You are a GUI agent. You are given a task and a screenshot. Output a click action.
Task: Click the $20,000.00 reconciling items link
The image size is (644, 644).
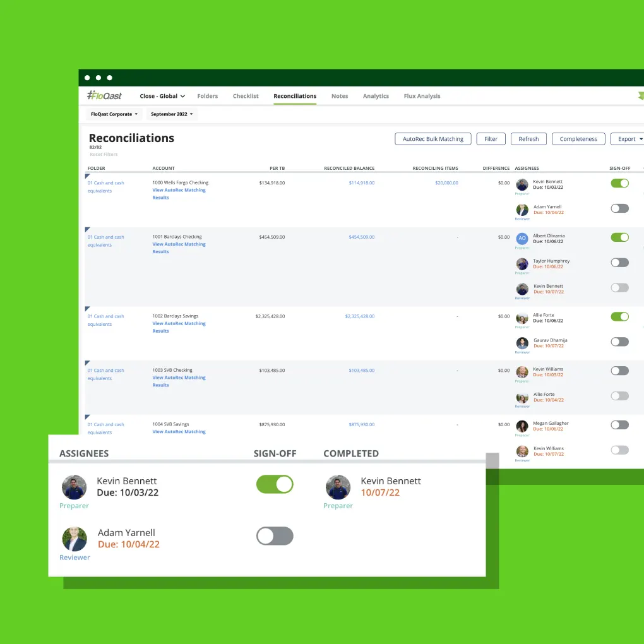pos(446,182)
